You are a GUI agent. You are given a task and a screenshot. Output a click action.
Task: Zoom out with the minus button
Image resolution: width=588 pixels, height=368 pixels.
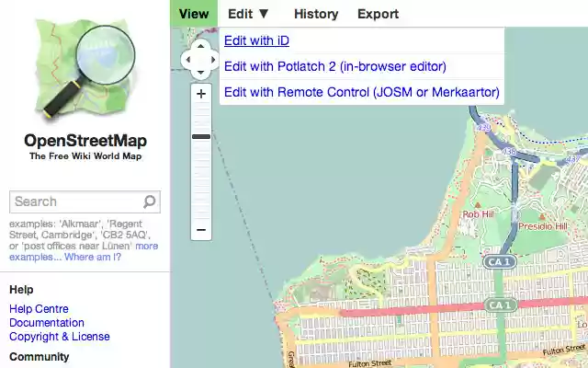(201, 230)
